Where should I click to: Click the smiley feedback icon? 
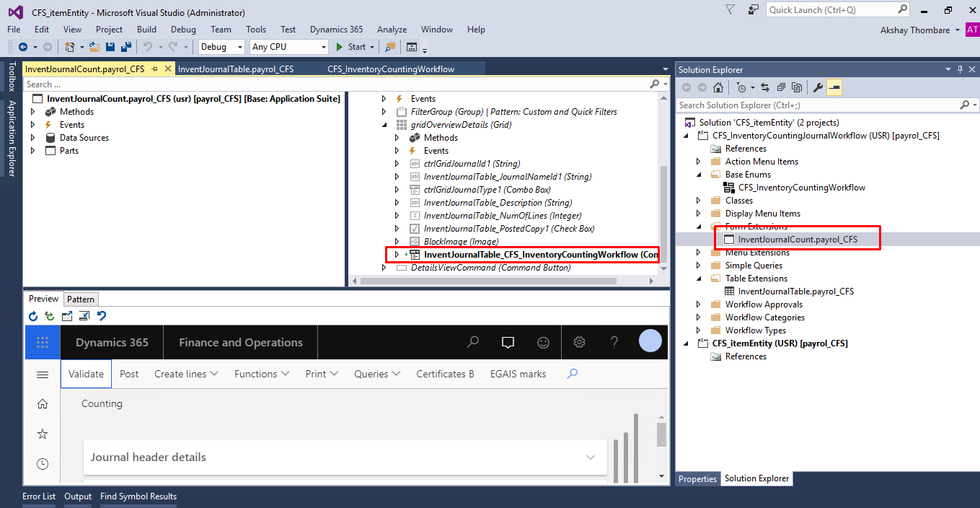pyautogui.click(x=543, y=342)
